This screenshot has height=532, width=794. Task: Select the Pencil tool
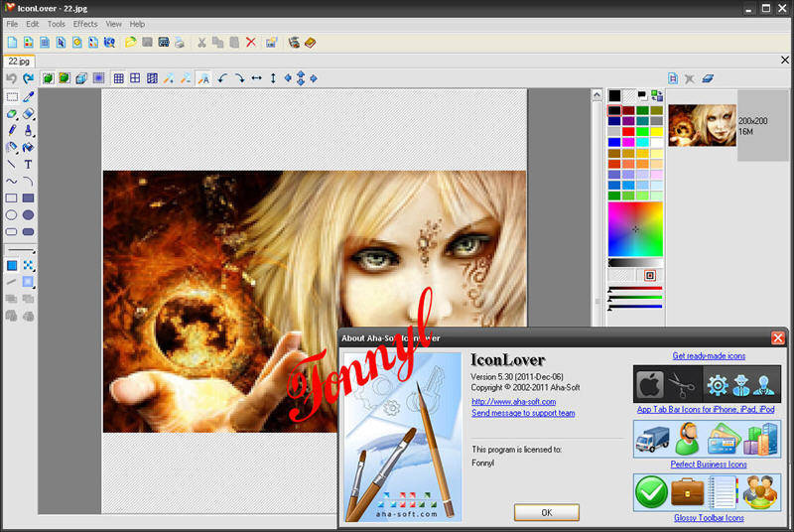tap(12, 130)
